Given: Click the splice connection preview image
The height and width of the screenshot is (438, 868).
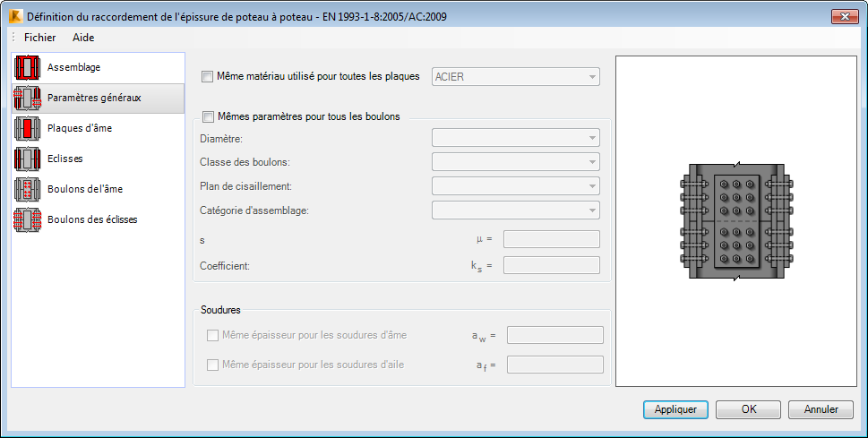Looking at the screenshot, I should tap(736, 220).
